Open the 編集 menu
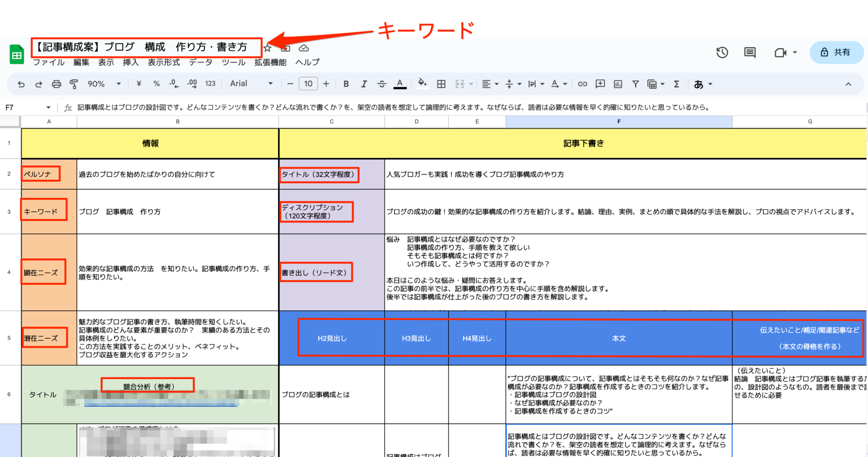868x457 pixels. tap(81, 62)
